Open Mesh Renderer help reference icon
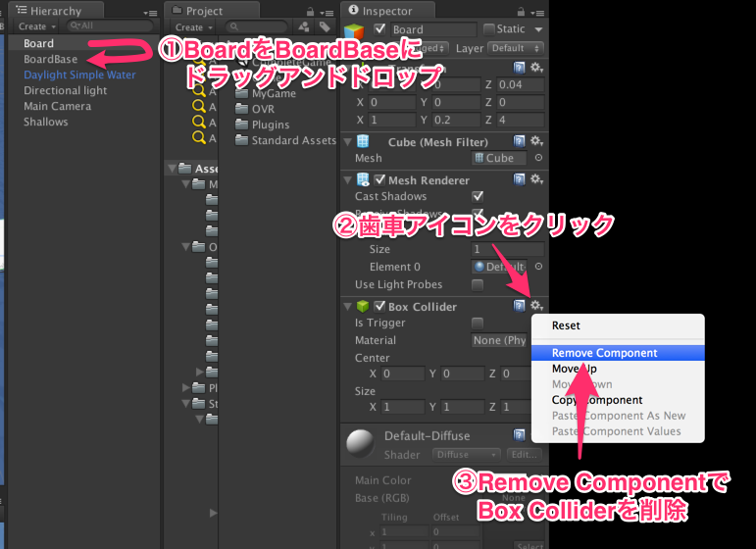756x549 pixels. 520,179
